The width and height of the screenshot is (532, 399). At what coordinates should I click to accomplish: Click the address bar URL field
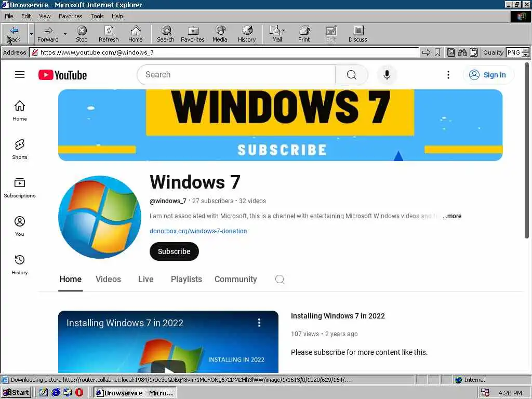pyautogui.click(x=224, y=52)
